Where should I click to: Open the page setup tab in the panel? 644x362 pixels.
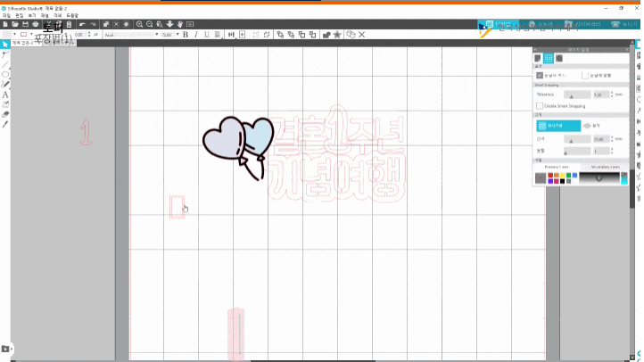tap(538, 58)
